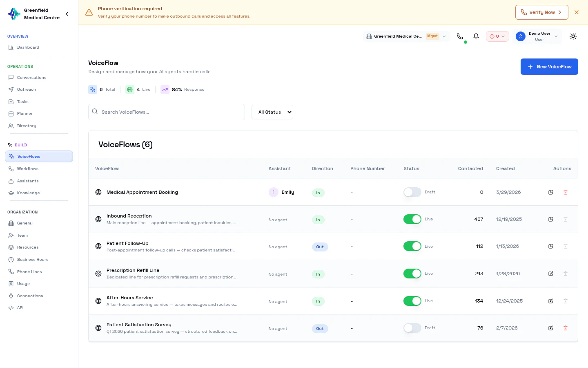Screen dimensions: 588x368
Task: Toggle After-Hours Service status off
Action: coord(412,301)
